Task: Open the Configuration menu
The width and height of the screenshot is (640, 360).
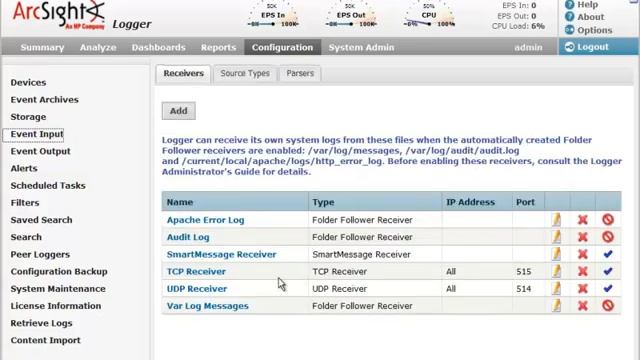Action: (282, 47)
